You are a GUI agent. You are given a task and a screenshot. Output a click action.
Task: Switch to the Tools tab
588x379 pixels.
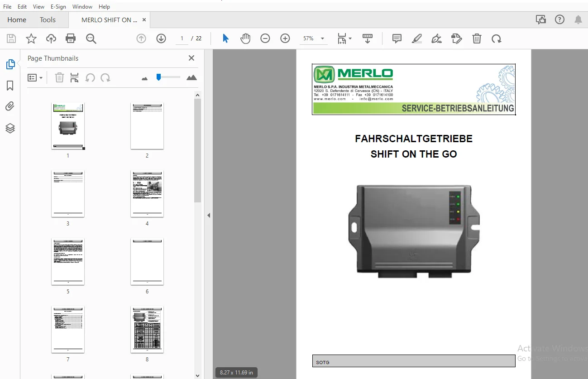tap(48, 20)
